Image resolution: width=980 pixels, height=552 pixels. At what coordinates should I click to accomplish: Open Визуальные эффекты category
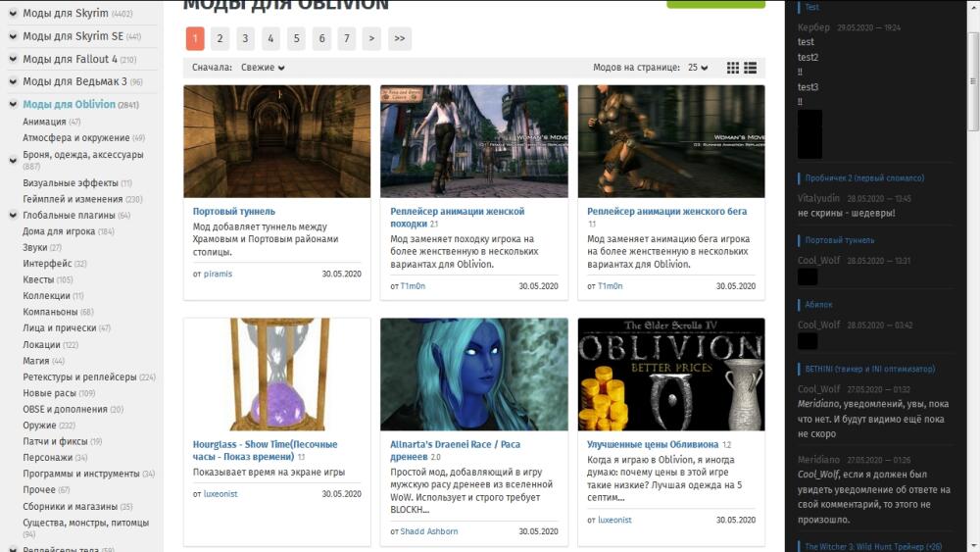(x=70, y=182)
